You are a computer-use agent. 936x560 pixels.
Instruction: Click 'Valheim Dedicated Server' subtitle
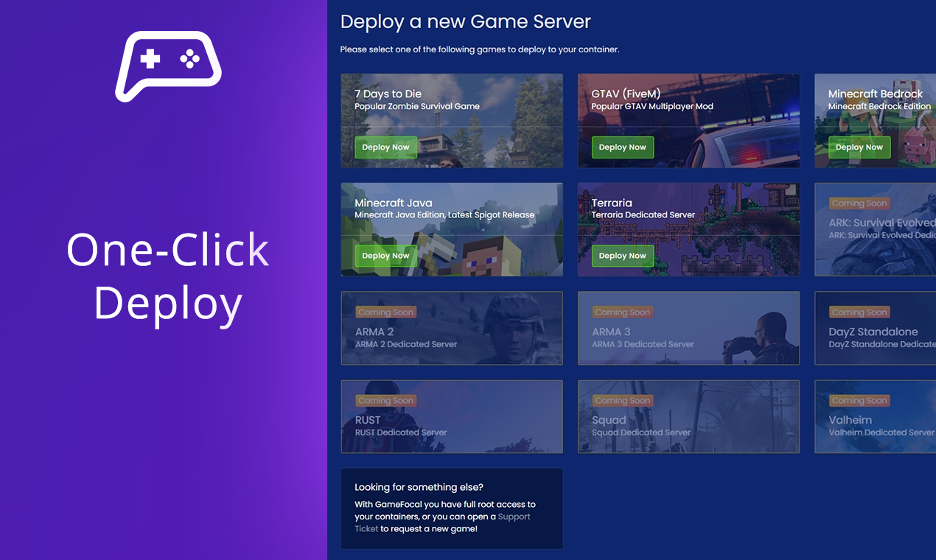pyautogui.click(x=881, y=433)
